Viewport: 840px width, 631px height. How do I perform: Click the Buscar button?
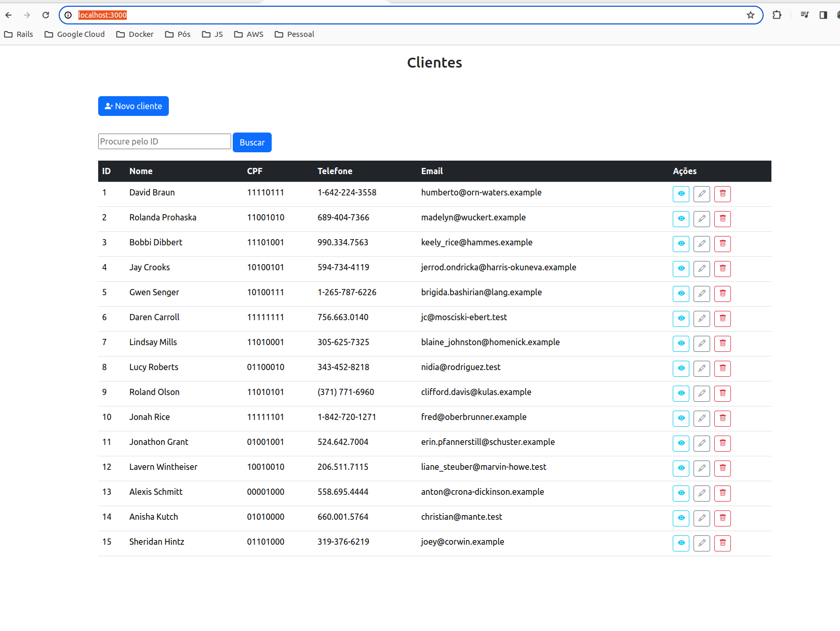[252, 142]
